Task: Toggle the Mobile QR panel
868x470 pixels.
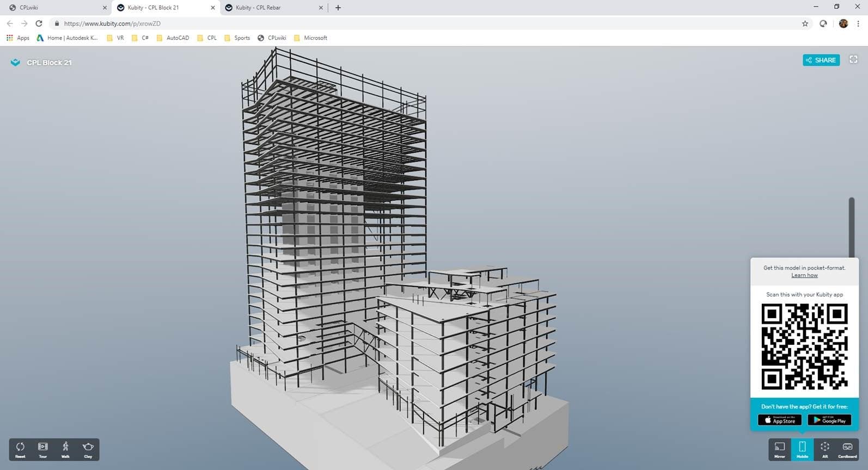Action: tap(802, 449)
